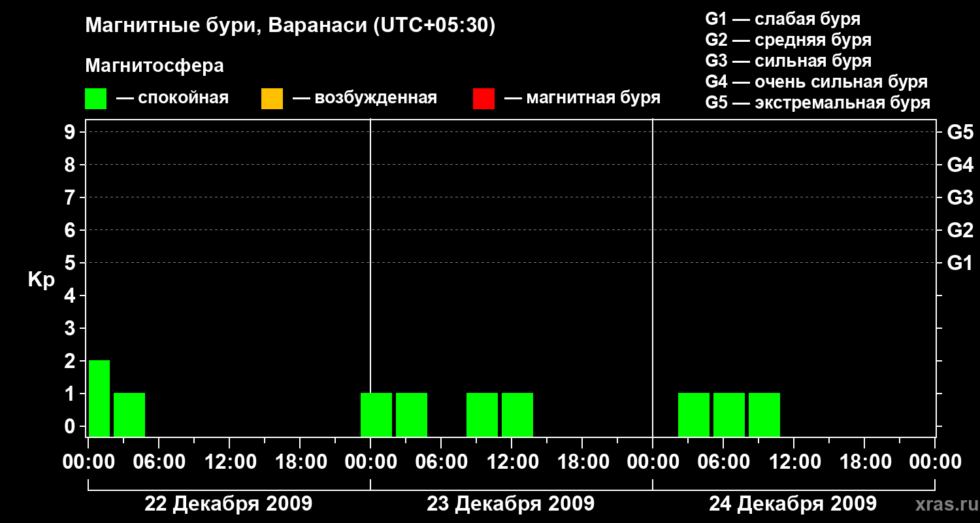Click the '— магнитная буря' legend label

(x=582, y=99)
